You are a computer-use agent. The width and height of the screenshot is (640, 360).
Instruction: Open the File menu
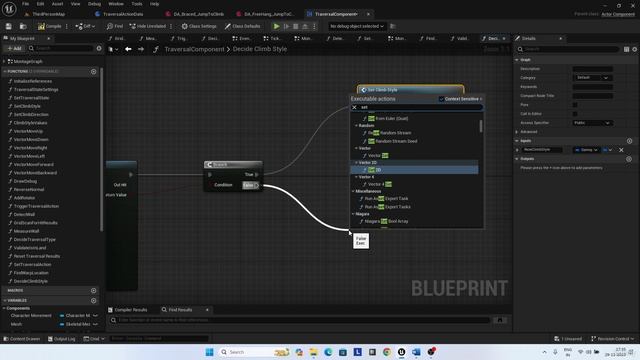point(25,4)
